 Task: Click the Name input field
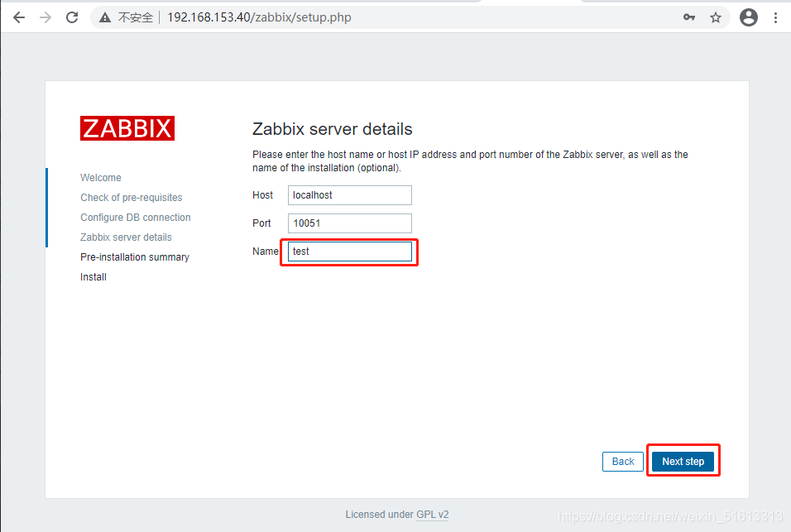point(350,252)
